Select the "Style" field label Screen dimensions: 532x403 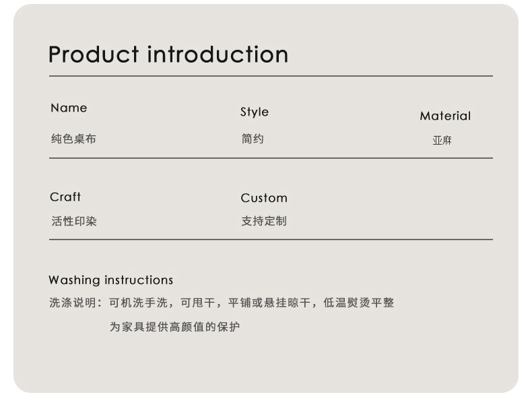pyautogui.click(x=255, y=112)
